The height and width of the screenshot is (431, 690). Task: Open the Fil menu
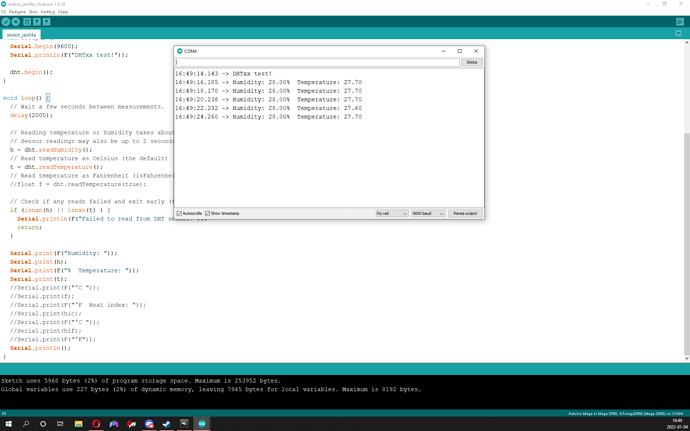click(x=4, y=12)
